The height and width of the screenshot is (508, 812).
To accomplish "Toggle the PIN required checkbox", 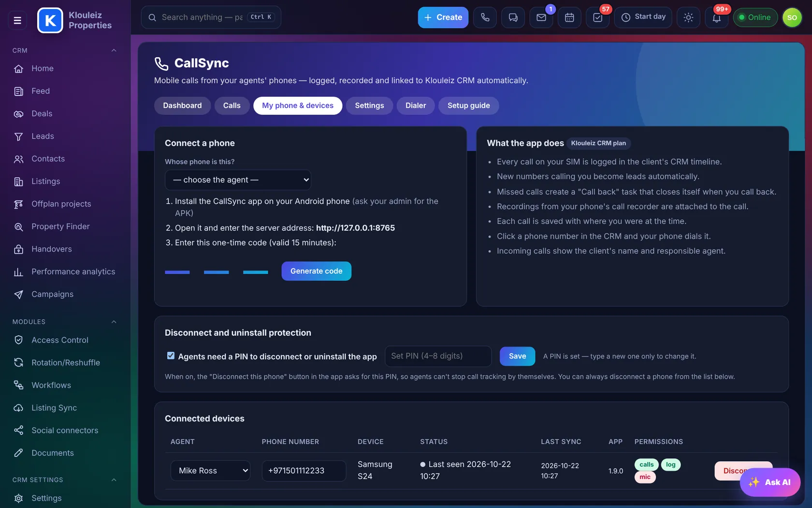I will pos(171,356).
